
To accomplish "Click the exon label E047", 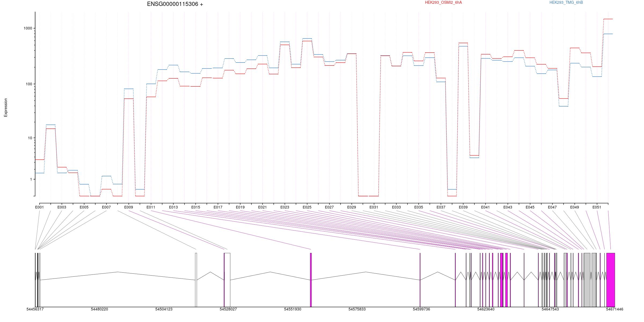I will (552, 207).
